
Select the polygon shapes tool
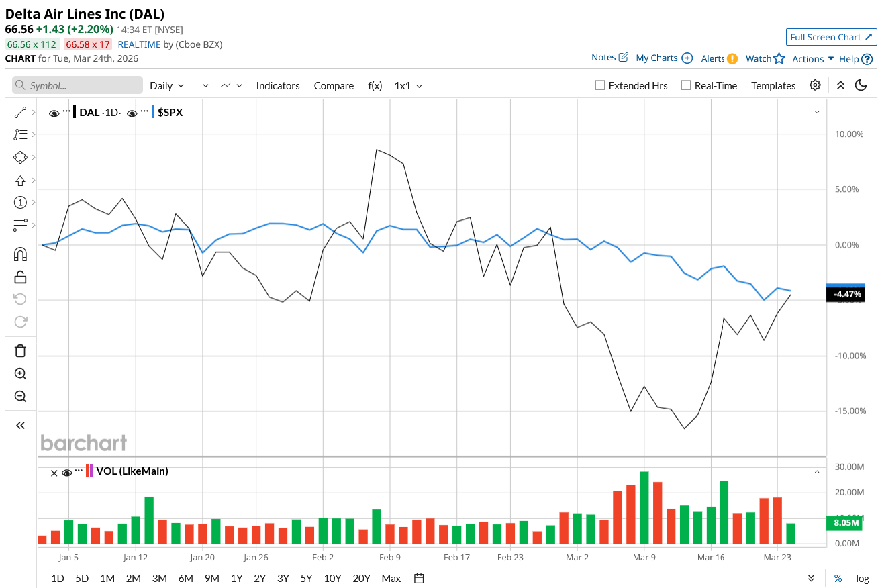[20, 158]
